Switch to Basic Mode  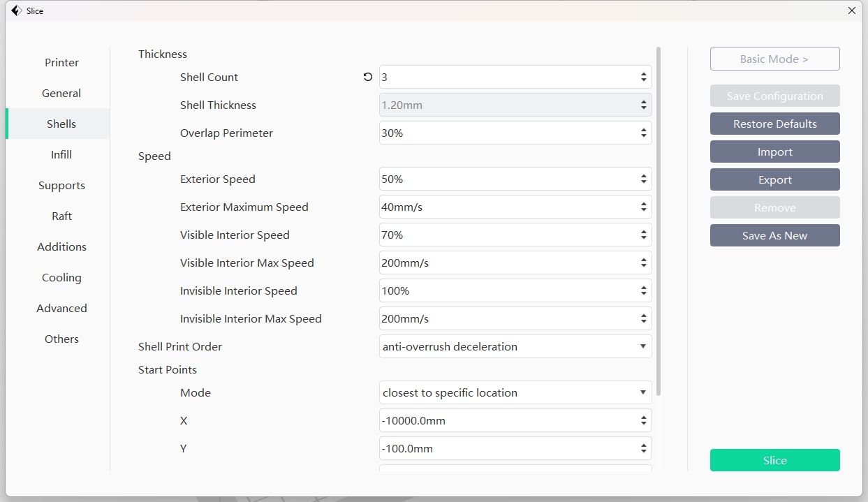point(774,59)
